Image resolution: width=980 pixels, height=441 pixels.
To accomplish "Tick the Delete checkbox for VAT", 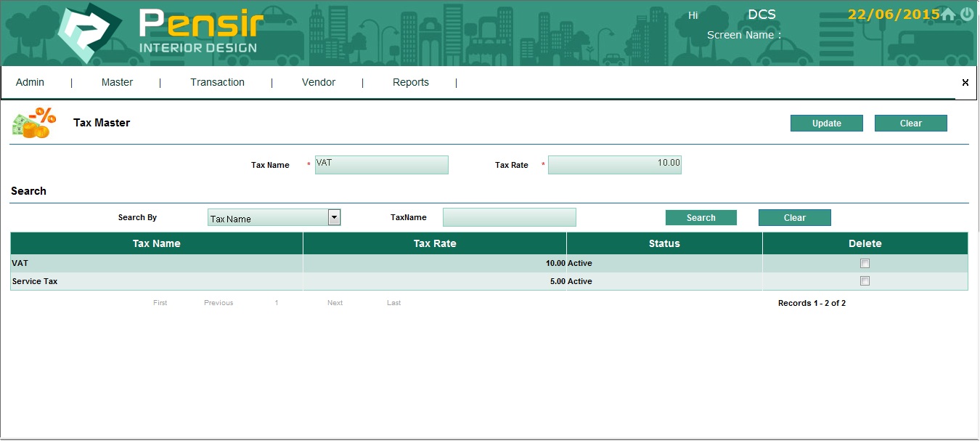I will click(x=865, y=264).
